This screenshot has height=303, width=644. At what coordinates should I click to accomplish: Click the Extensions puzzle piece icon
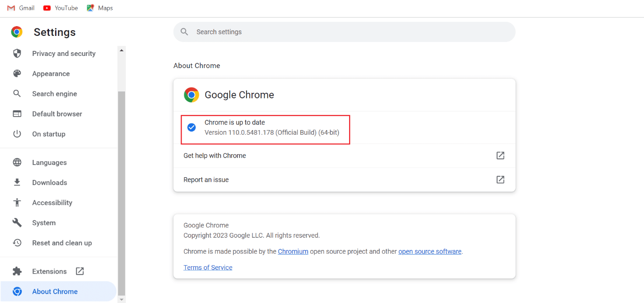point(17,271)
